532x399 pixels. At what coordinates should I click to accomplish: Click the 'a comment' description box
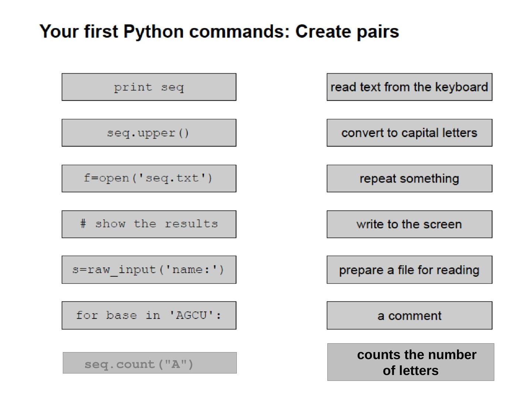[x=409, y=316]
